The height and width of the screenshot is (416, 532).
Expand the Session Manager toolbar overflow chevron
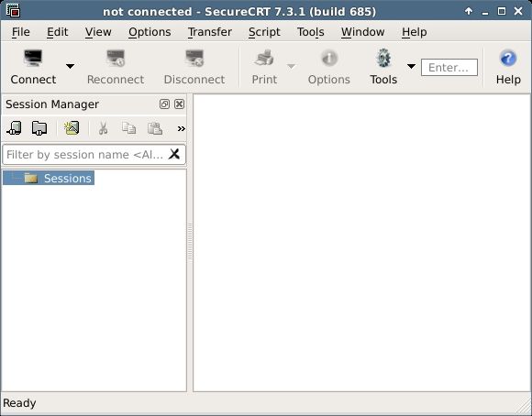(182, 128)
